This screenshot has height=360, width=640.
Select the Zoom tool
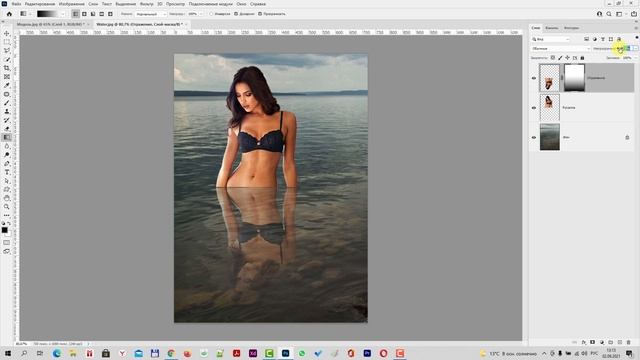7,207
